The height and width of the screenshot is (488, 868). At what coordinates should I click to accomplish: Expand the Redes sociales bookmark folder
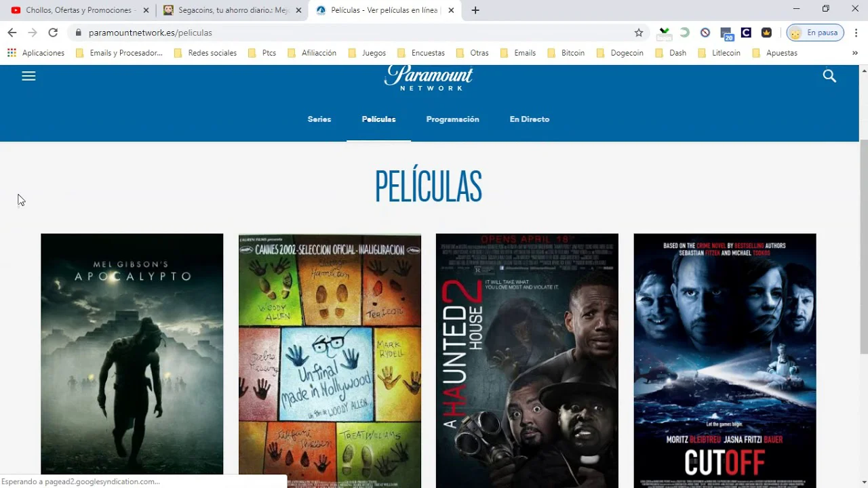pos(205,53)
